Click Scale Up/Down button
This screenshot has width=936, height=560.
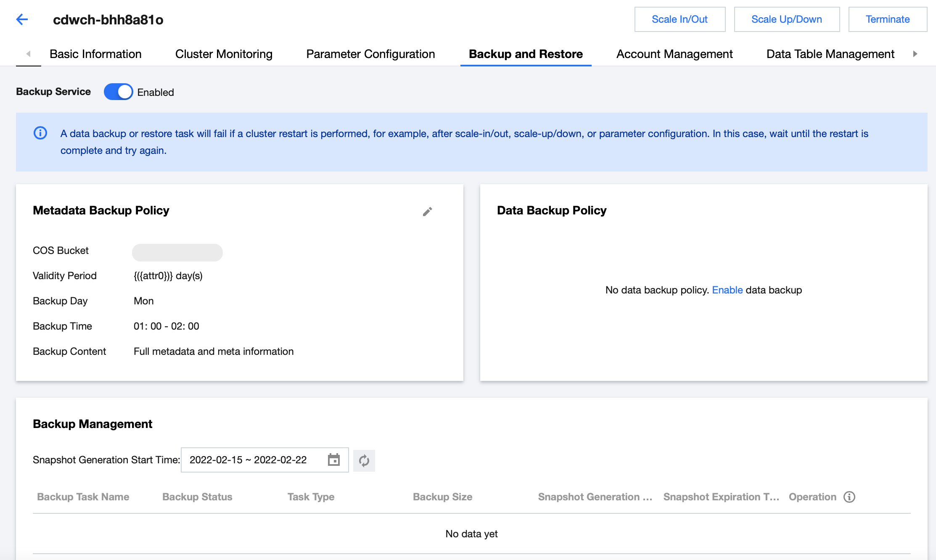786,19
